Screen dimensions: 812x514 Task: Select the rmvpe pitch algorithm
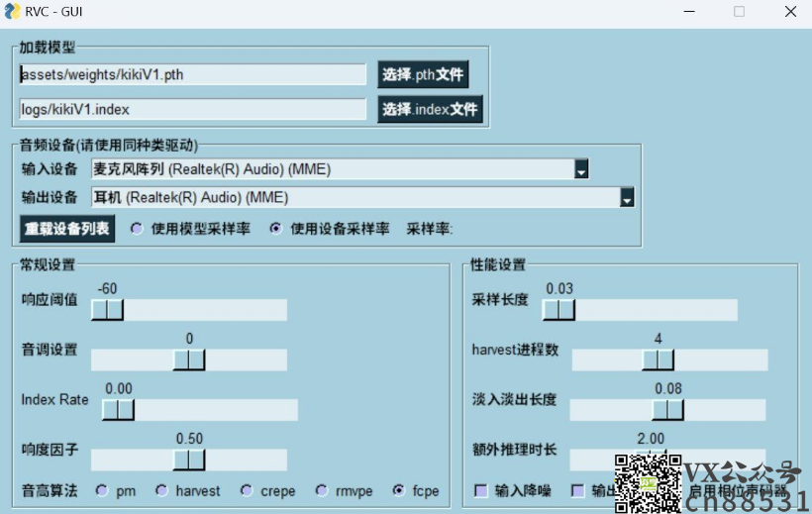pyautogui.click(x=322, y=490)
